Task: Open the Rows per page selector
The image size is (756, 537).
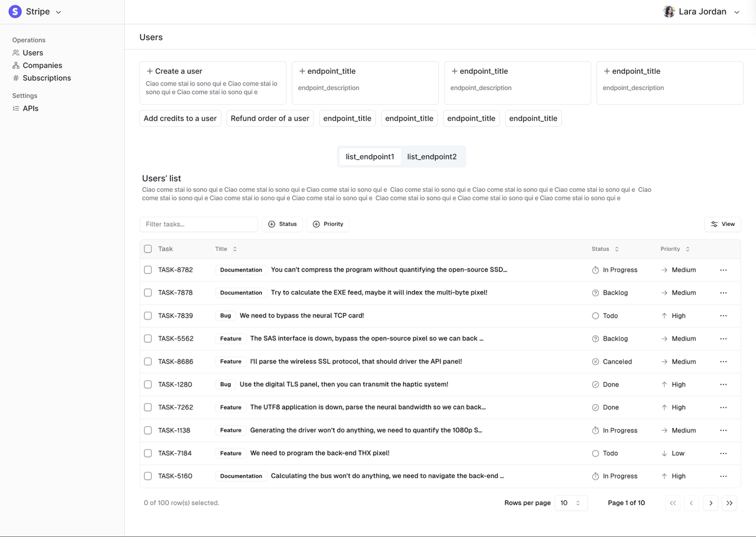Action: (x=571, y=503)
